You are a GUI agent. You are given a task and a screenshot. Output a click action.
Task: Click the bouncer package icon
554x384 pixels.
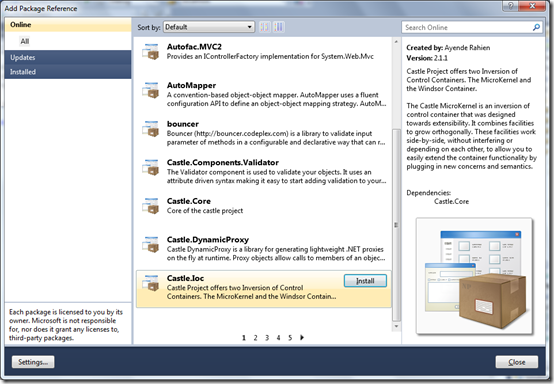151,129
